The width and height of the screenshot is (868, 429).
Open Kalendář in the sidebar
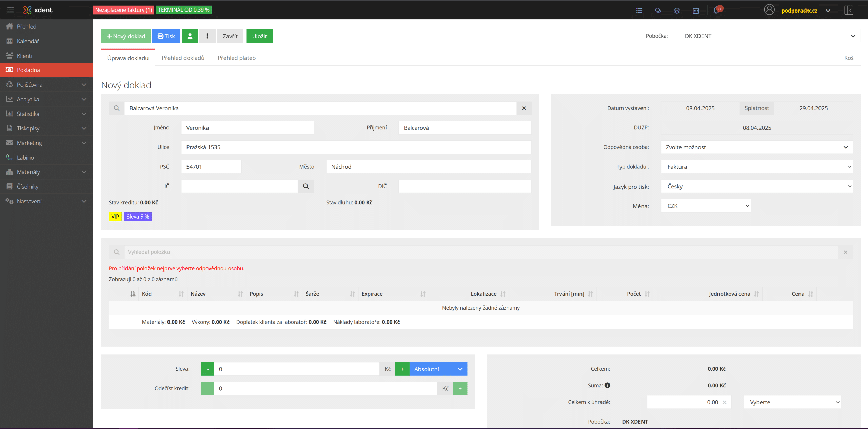pos(28,41)
